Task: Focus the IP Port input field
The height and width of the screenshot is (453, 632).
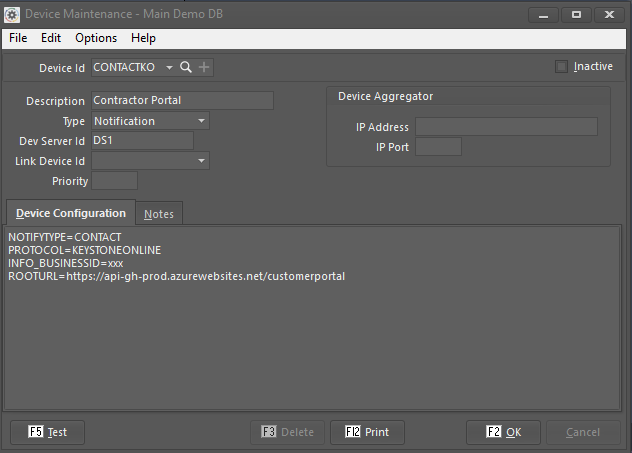Action: (438, 147)
